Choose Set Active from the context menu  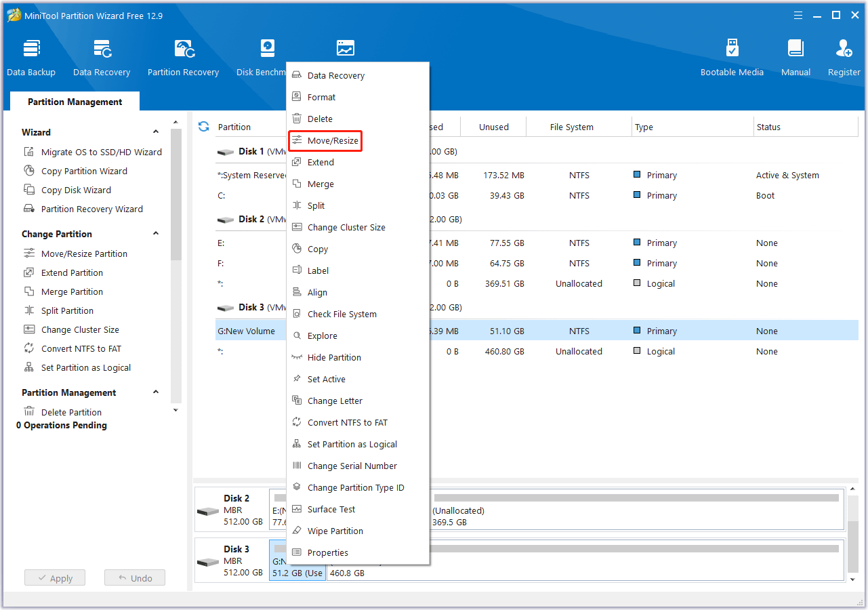coord(358,379)
